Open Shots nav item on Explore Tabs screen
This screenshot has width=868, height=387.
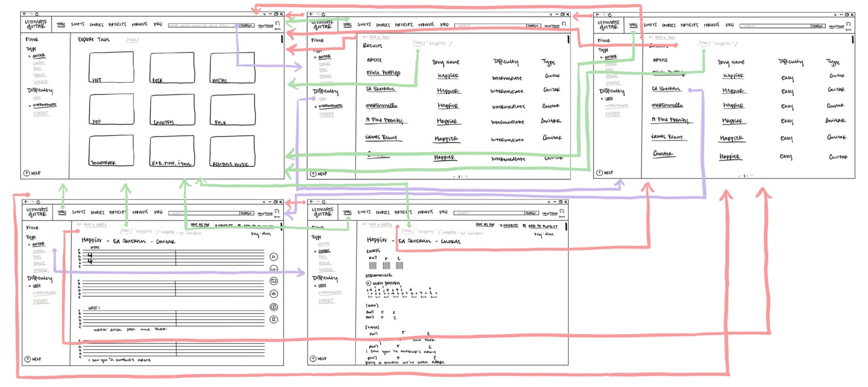(78, 24)
